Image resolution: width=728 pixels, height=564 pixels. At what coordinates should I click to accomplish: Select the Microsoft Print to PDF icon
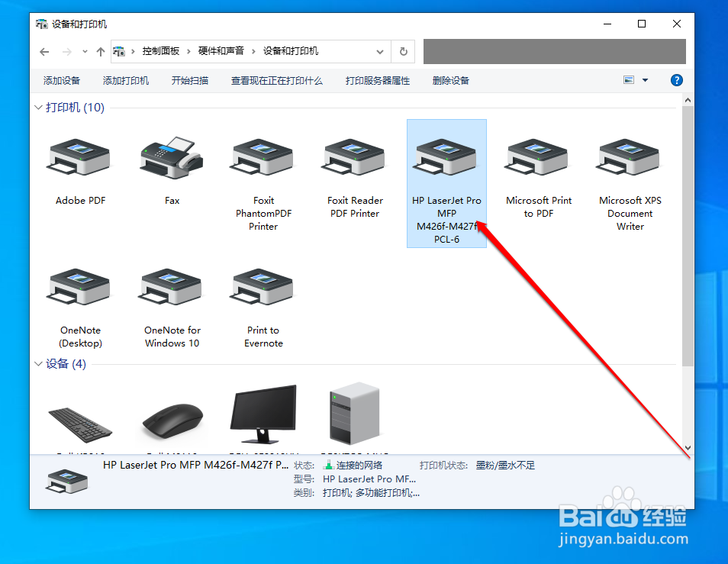(x=537, y=156)
